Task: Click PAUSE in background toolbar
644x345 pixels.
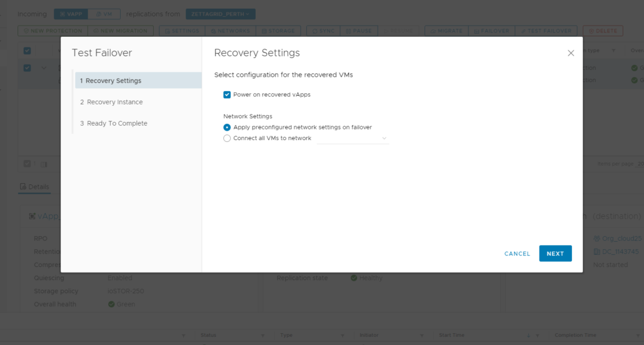Action: [358, 31]
